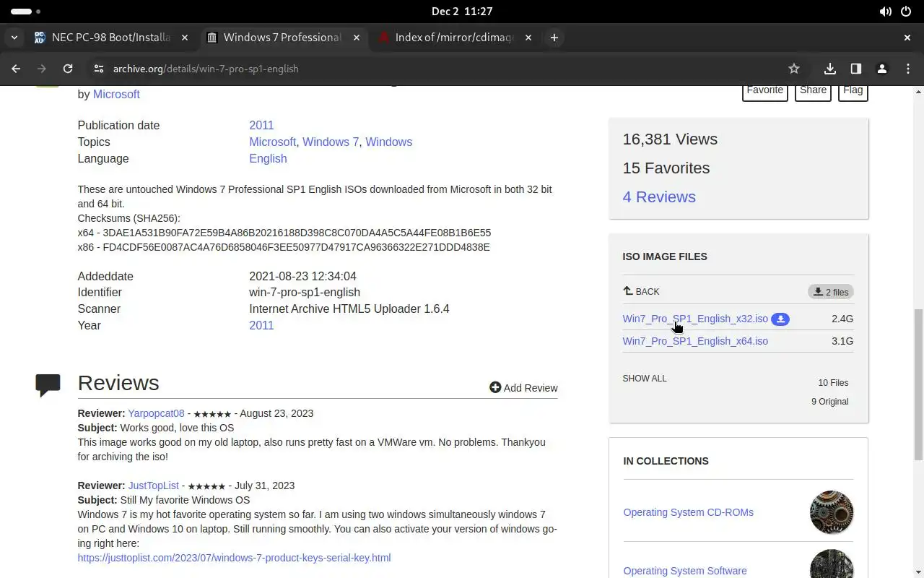This screenshot has height=578, width=924.
Task: Click the 3.1G size of x64.iso
Action: pyautogui.click(x=842, y=341)
